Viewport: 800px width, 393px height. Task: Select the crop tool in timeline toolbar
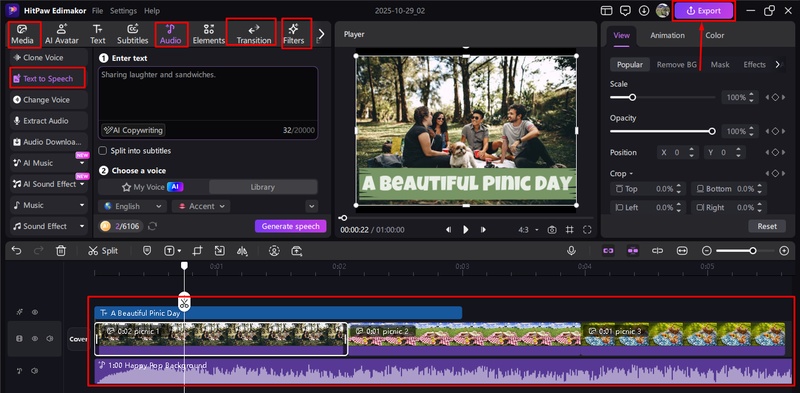(197, 251)
